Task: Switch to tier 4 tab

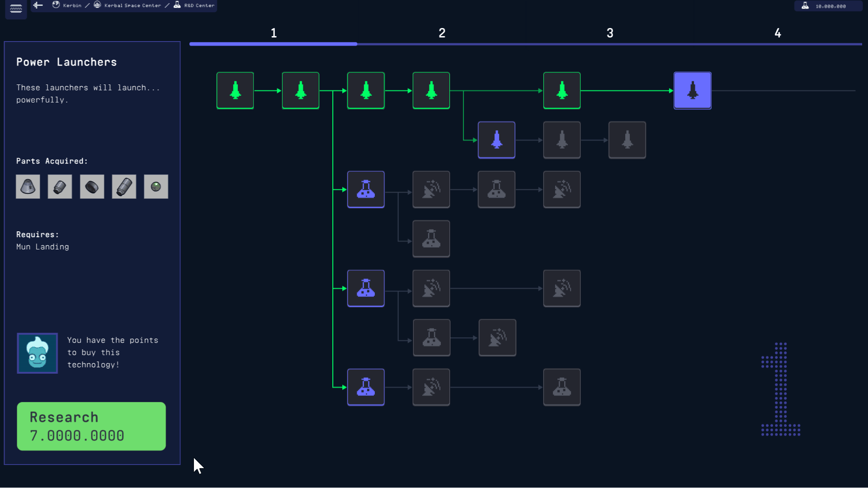Action: click(x=778, y=33)
